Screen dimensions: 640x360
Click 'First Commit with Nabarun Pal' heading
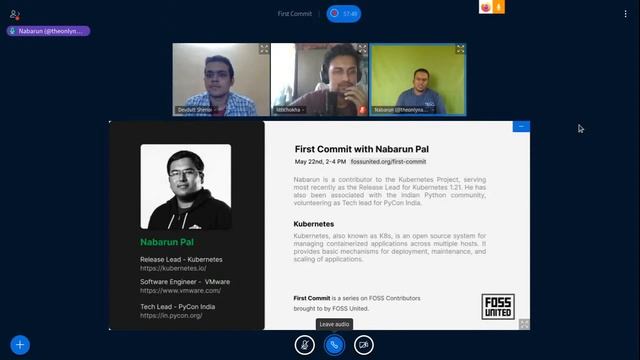point(362,149)
